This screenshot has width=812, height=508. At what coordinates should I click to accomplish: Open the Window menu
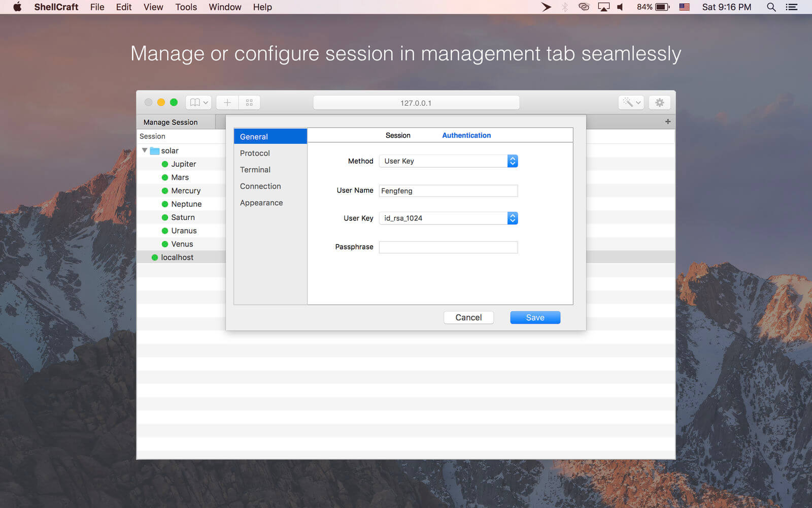(x=225, y=7)
